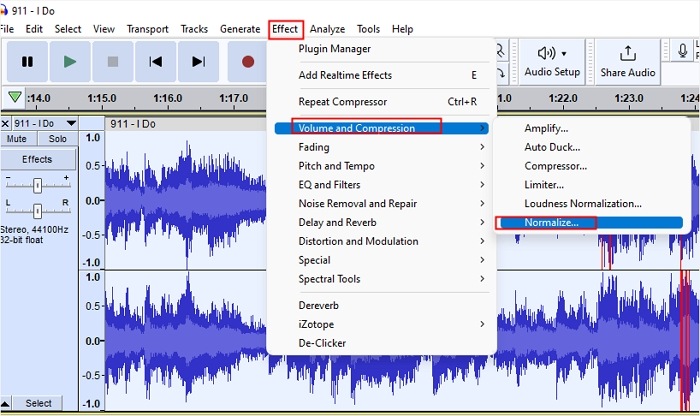The width and height of the screenshot is (700, 416).
Task: Open the Help menu
Action: click(402, 29)
